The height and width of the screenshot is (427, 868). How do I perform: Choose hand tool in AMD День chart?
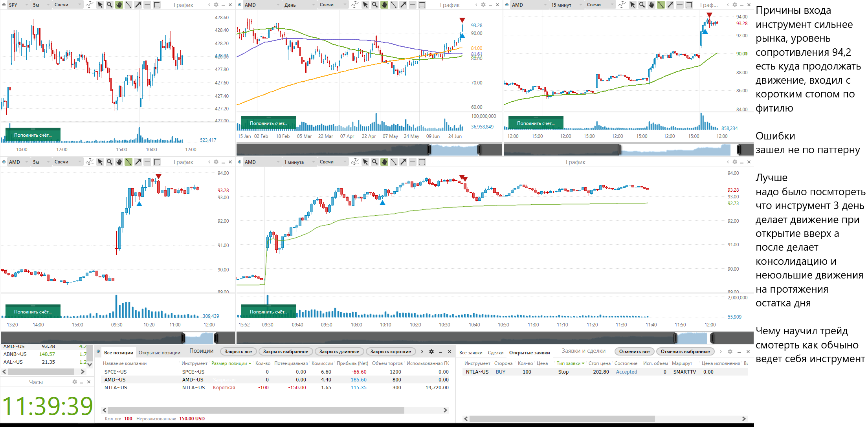click(384, 5)
